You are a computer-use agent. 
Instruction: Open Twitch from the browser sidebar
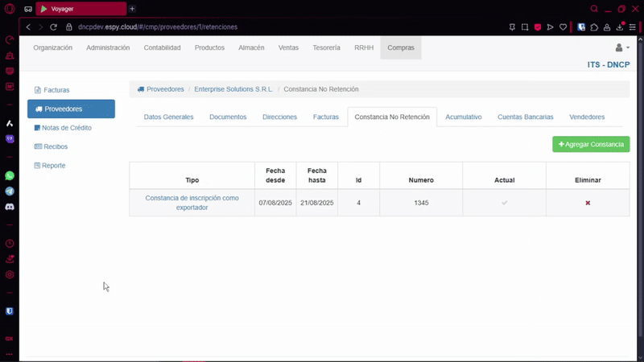10,139
